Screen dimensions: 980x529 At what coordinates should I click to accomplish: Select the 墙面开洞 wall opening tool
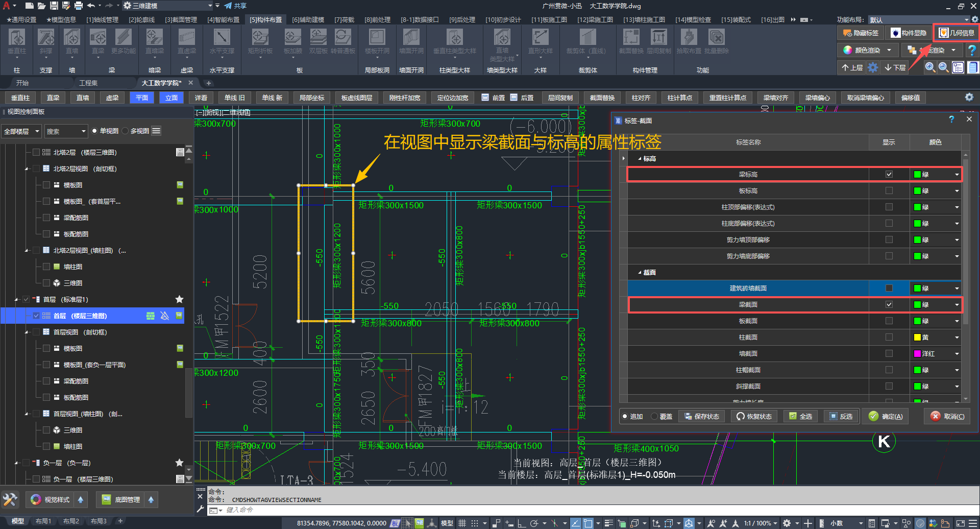[411, 41]
